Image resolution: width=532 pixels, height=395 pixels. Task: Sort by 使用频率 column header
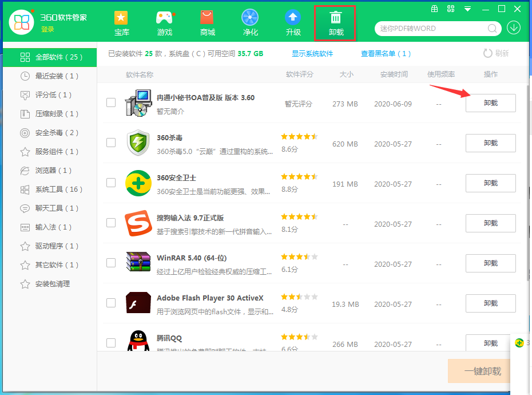click(440, 74)
